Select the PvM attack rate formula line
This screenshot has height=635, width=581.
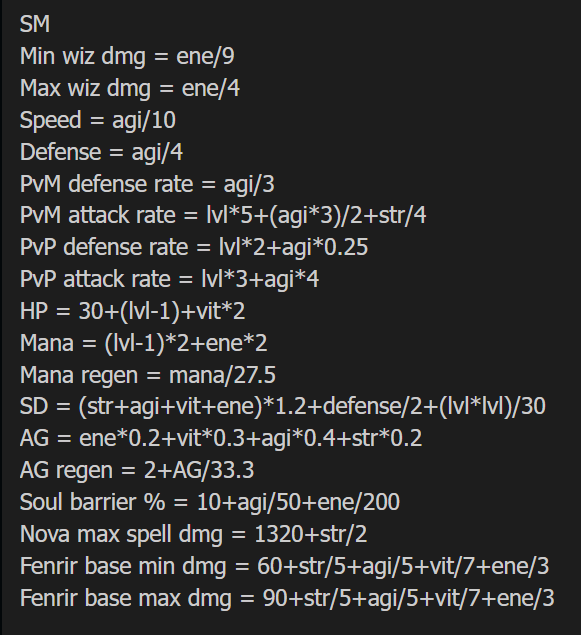coord(223,215)
